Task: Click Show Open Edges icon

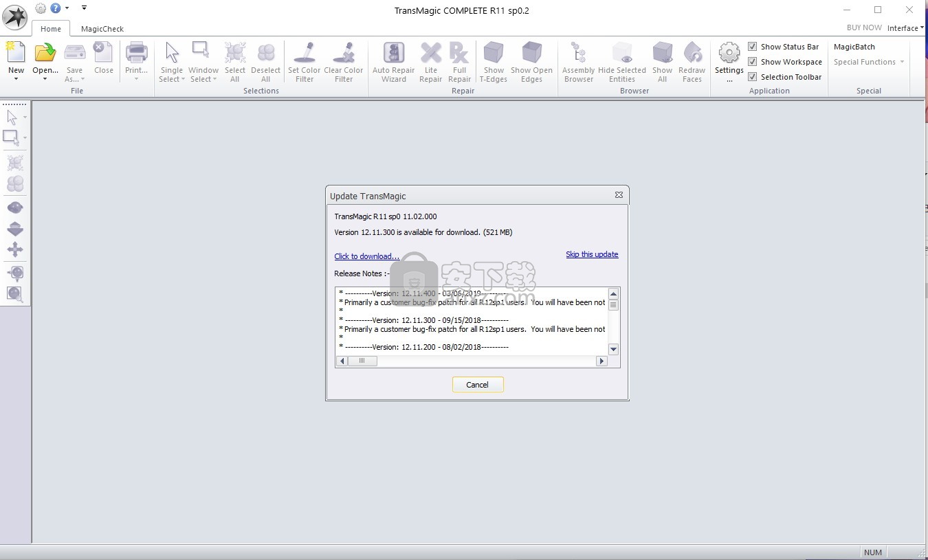Action: pos(531,53)
